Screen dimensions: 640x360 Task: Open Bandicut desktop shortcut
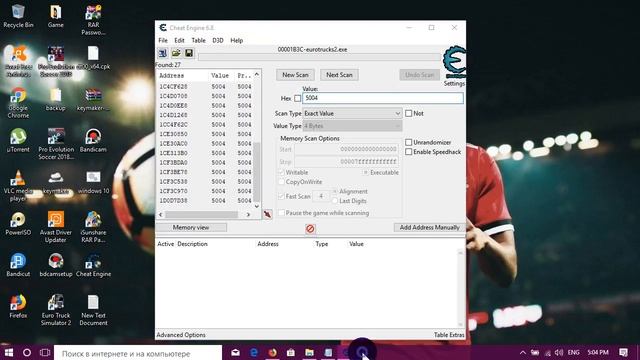[x=18, y=265]
